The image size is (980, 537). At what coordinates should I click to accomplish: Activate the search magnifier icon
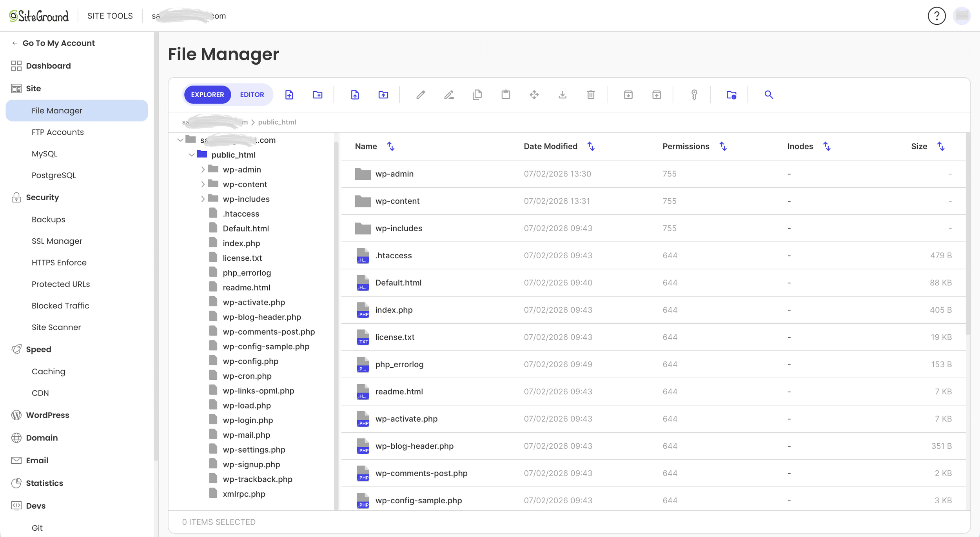pos(768,94)
